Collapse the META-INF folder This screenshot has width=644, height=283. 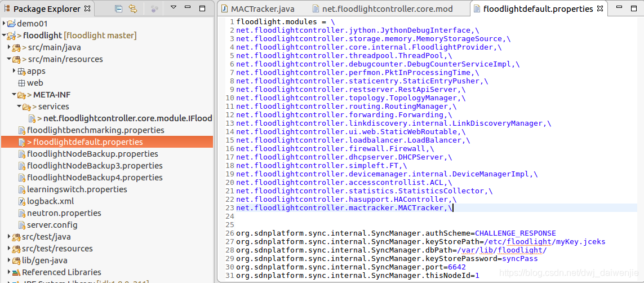pos(15,95)
